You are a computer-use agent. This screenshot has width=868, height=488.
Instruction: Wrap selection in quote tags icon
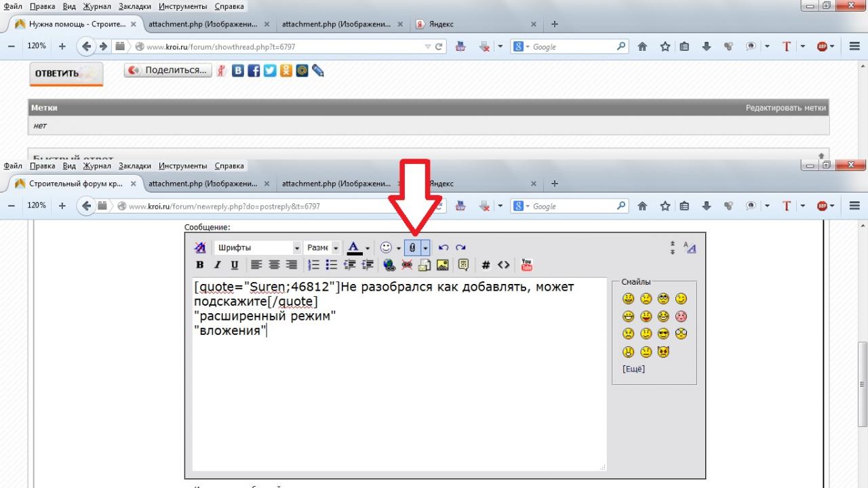pos(463,265)
